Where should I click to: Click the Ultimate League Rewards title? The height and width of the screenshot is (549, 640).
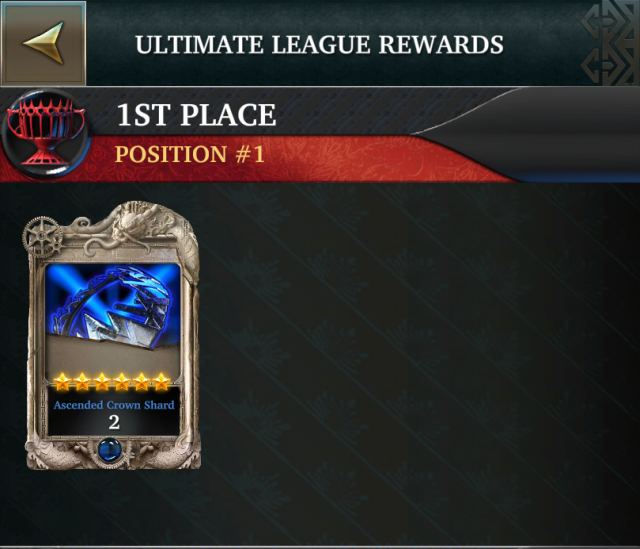[319, 44]
